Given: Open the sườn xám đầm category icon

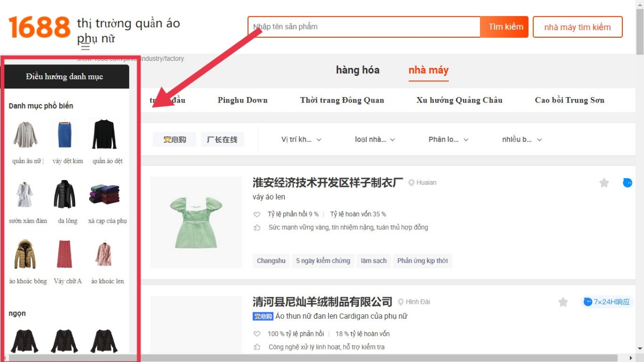Looking at the screenshot, I should pos(25,194).
